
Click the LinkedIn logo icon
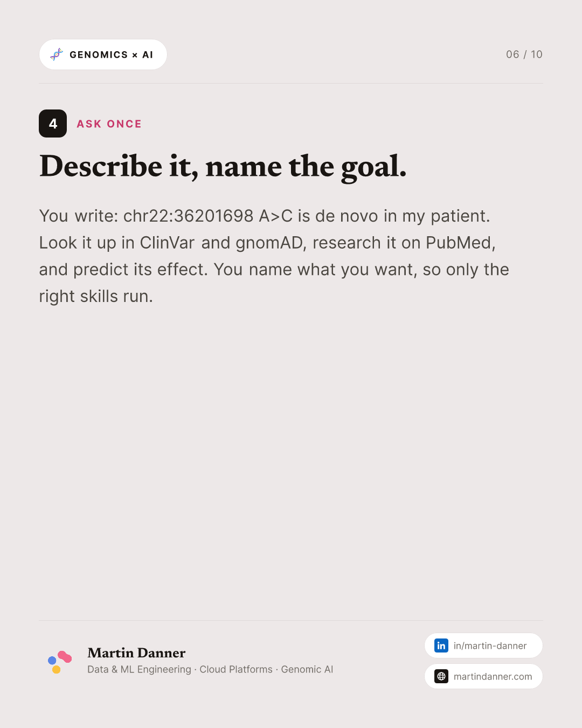(441, 645)
